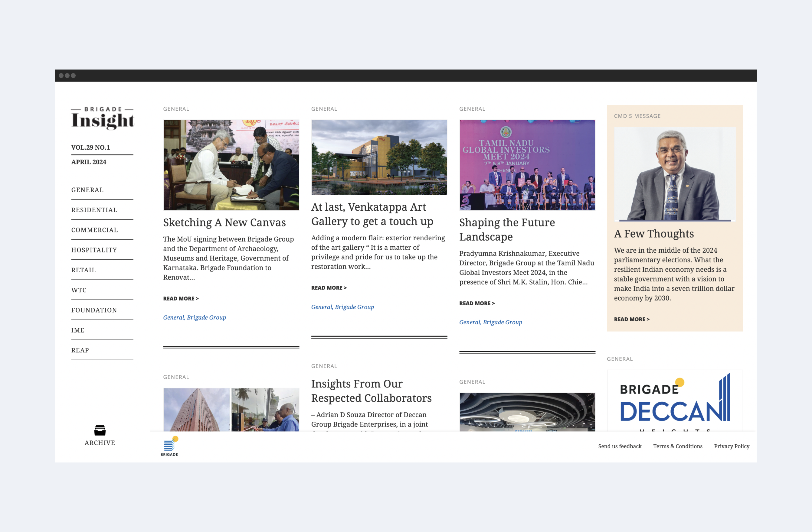Screen dimensions: 812x532
Task: Read more of Shaping the Future Landscape
Action: pyautogui.click(x=477, y=303)
